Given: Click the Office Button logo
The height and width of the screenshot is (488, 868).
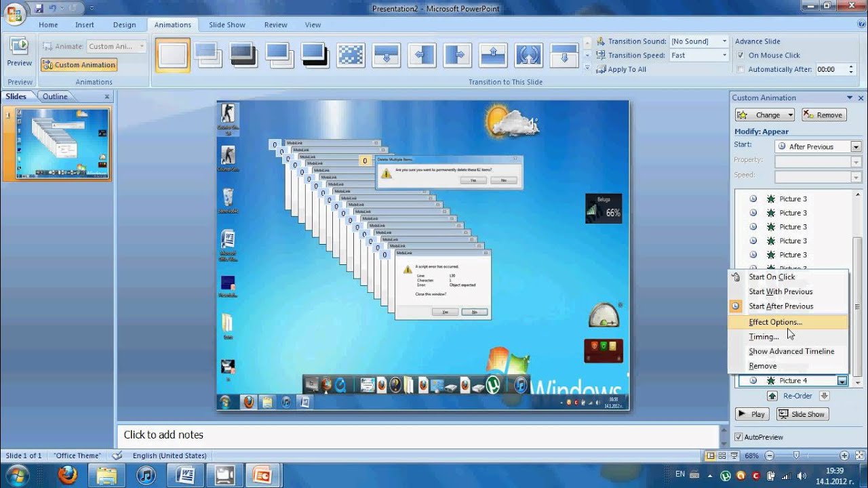Looking at the screenshot, I should coord(14,13).
